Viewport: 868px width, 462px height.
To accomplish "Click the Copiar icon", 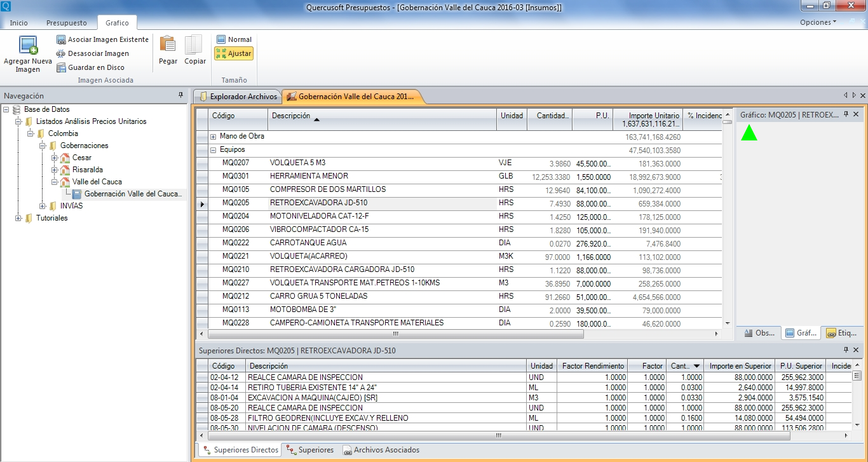I will pos(195,44).
